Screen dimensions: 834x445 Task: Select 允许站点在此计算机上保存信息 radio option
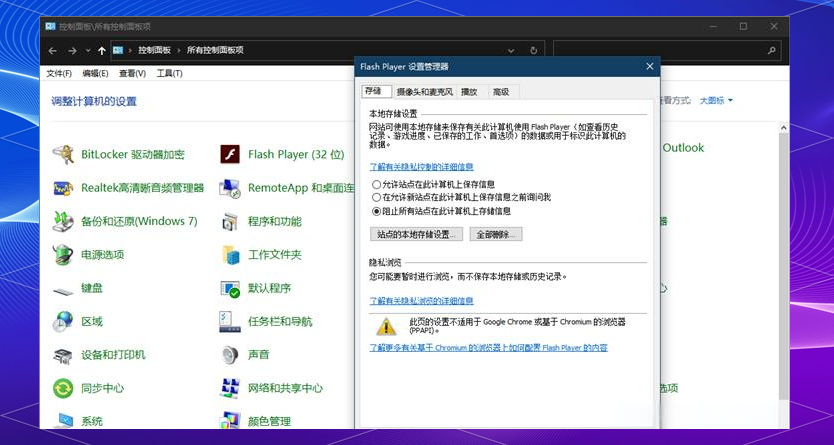[x=377, y=184]
